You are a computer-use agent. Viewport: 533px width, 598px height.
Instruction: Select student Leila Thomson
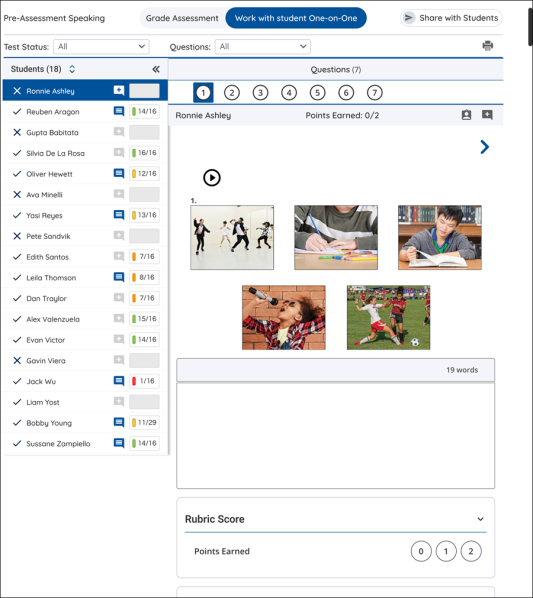[x=51, y=278]
